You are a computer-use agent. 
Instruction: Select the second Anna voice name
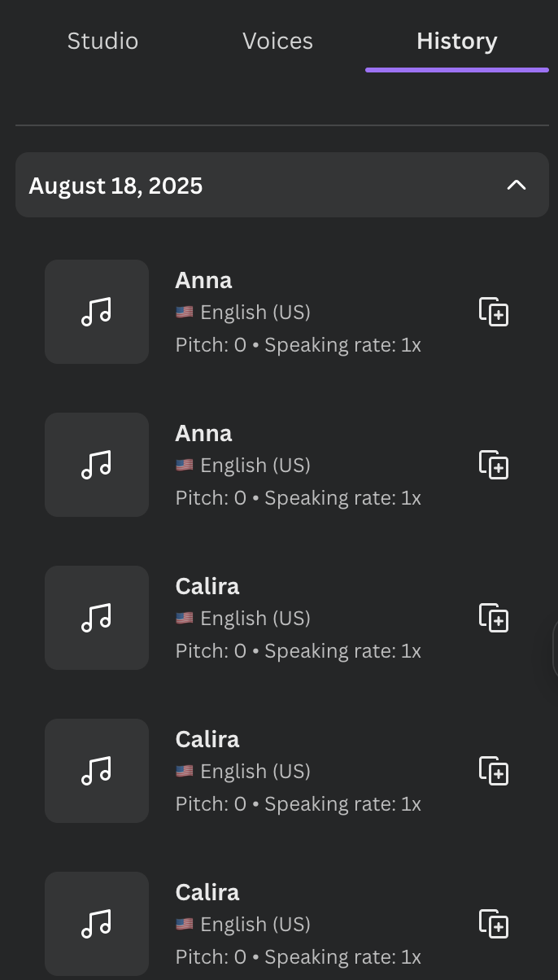[x=203, y=434]
